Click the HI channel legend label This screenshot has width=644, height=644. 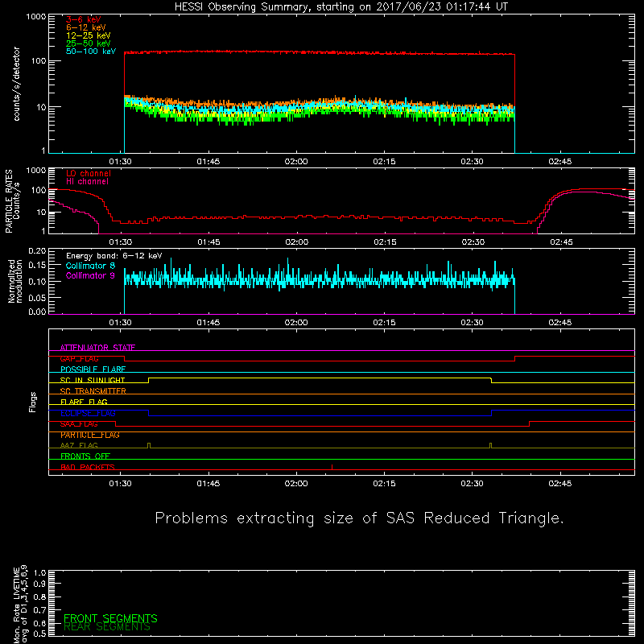coord(87,182)
